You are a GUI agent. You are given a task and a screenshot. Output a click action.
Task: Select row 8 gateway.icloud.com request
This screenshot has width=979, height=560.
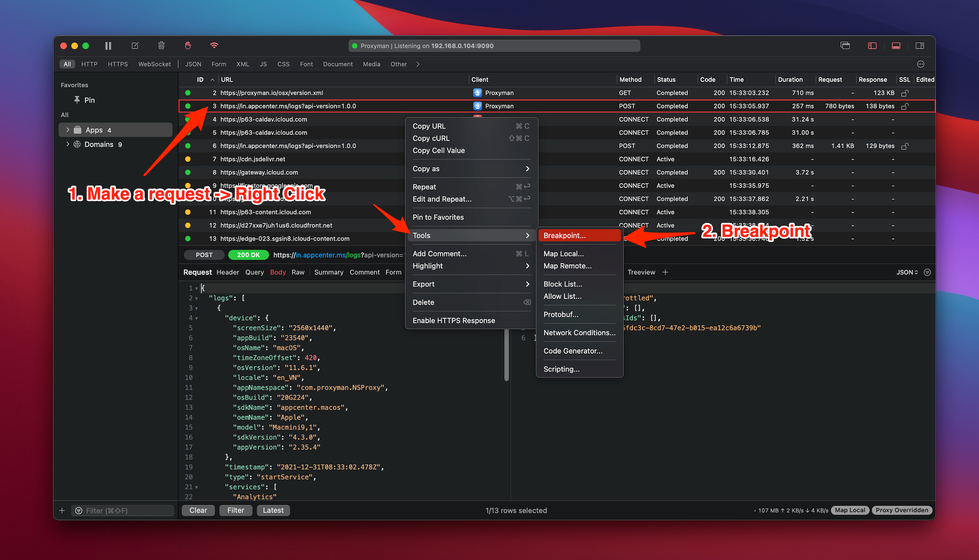[x=557, y=173]
